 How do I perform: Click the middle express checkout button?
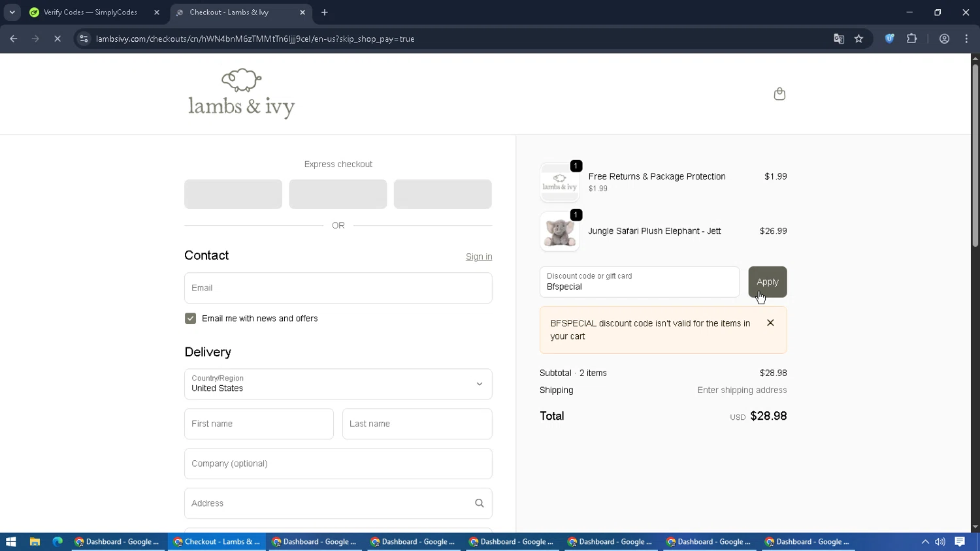338,194
